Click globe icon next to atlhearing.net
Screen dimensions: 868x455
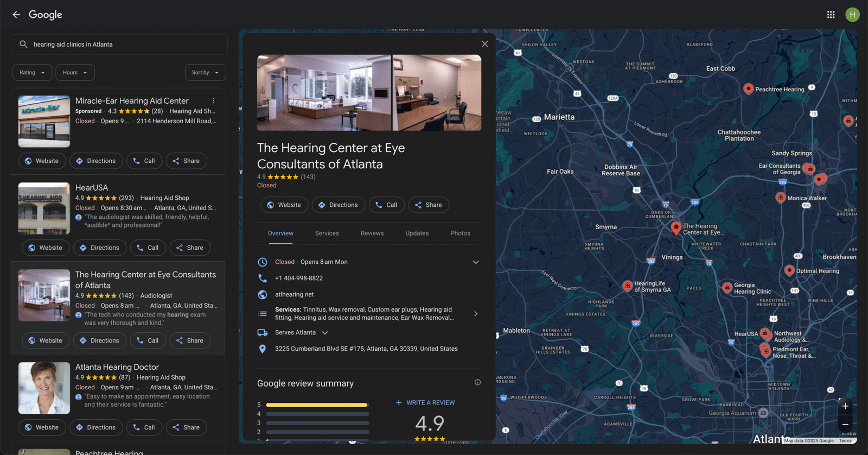coord(263,294)
